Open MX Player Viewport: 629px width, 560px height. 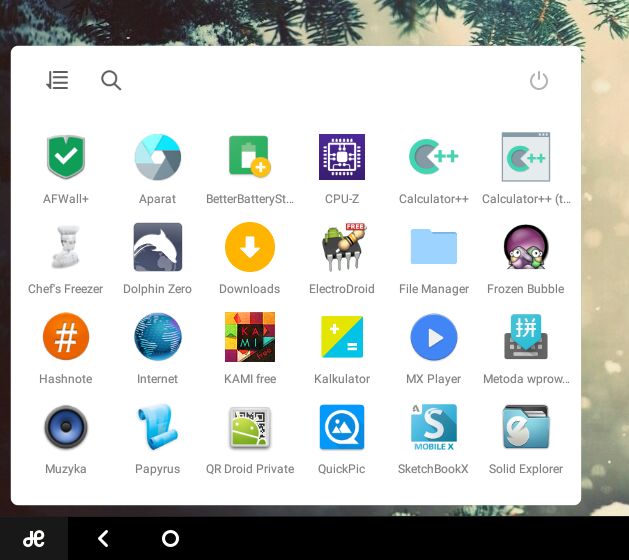(x=434, y=337)
